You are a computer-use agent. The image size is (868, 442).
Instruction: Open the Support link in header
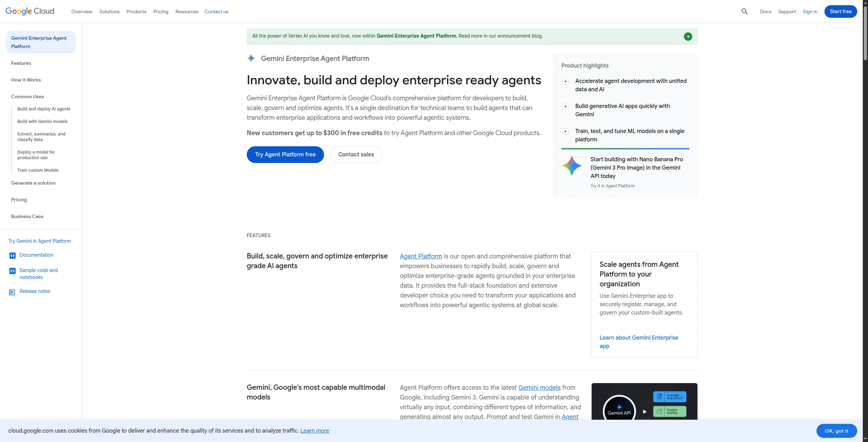787,11
